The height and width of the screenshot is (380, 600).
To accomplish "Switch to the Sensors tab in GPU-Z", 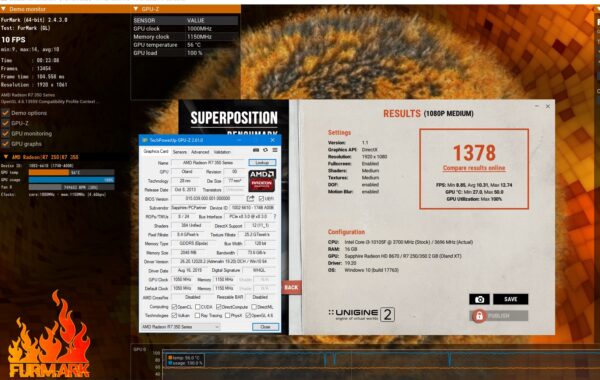I will coord(179,152).
